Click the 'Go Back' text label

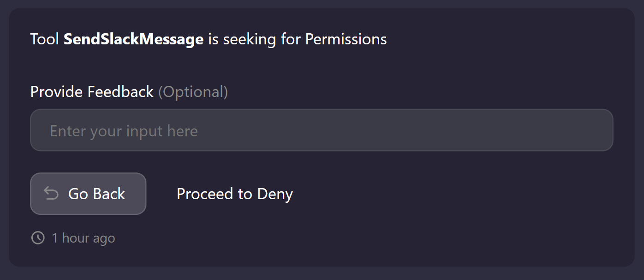(96, 194)
